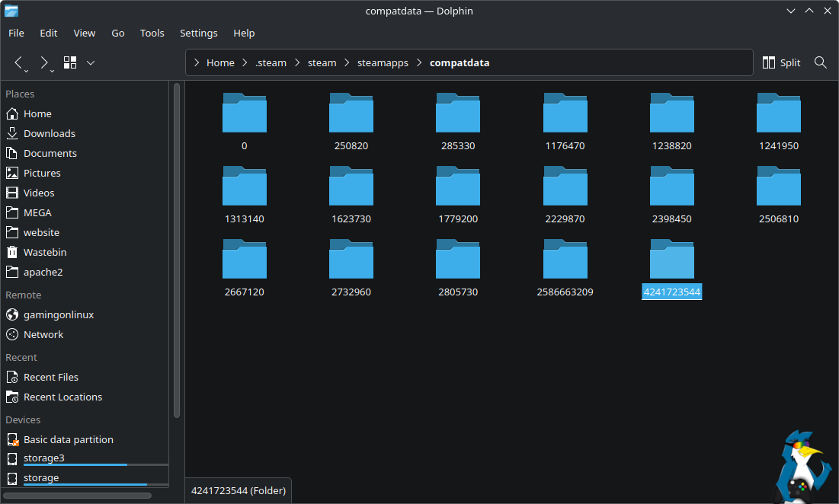Viewport: 839px width, 504px height.
Task: Click the Forward navigation arrow
Action: coord(44,62)
